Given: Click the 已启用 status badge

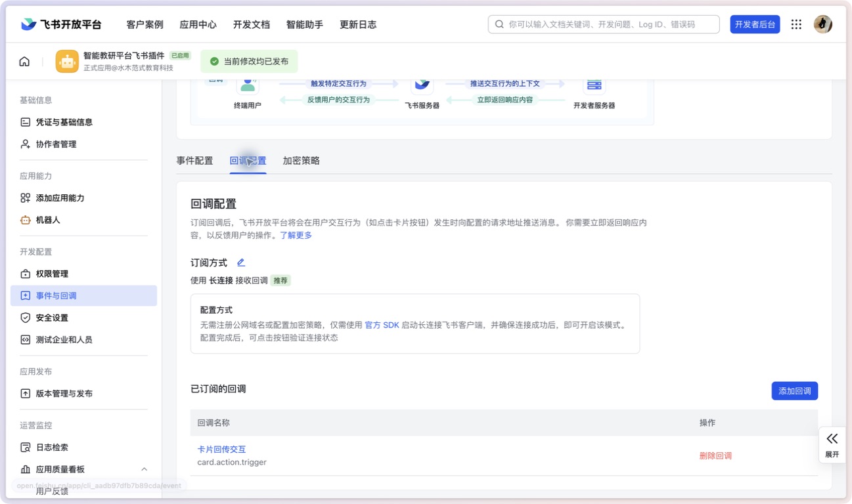Looking at the screenshot, I should [180, 56].
